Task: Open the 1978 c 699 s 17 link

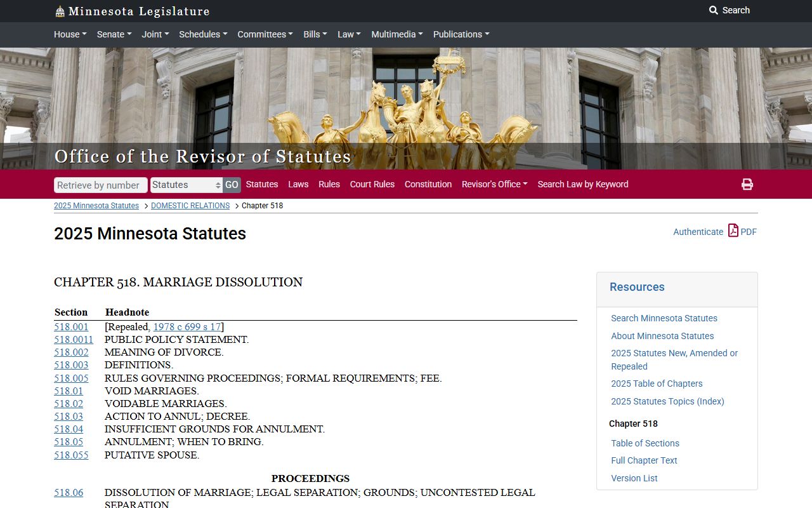Action: pos(187,327)
